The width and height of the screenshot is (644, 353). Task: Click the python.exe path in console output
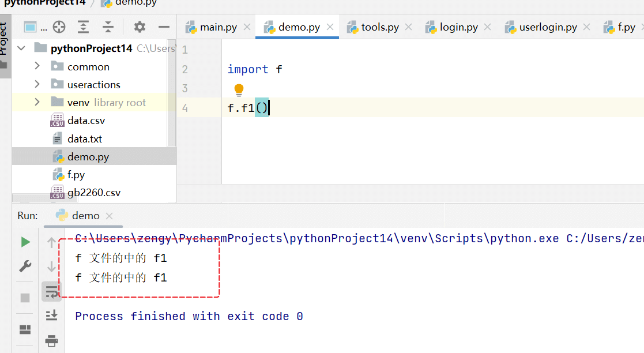(x=317, y=239)
